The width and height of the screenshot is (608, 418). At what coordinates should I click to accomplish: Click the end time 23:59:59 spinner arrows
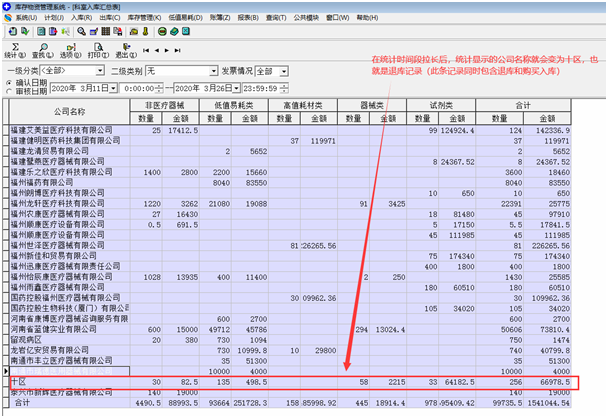284,88
